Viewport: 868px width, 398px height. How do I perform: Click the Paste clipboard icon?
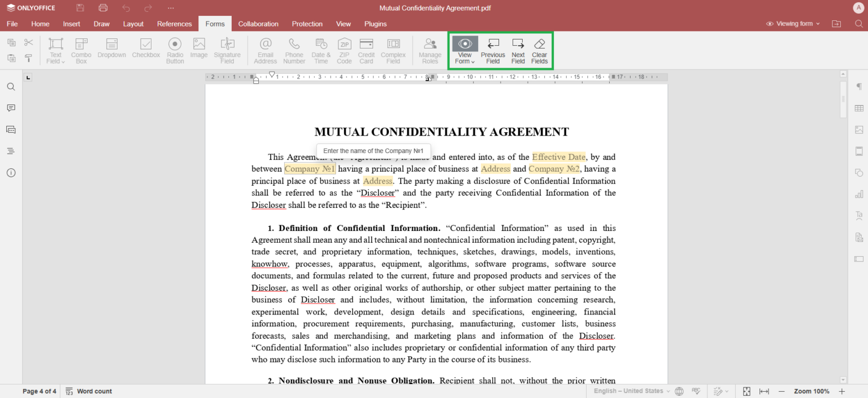(x=11, y=58)
